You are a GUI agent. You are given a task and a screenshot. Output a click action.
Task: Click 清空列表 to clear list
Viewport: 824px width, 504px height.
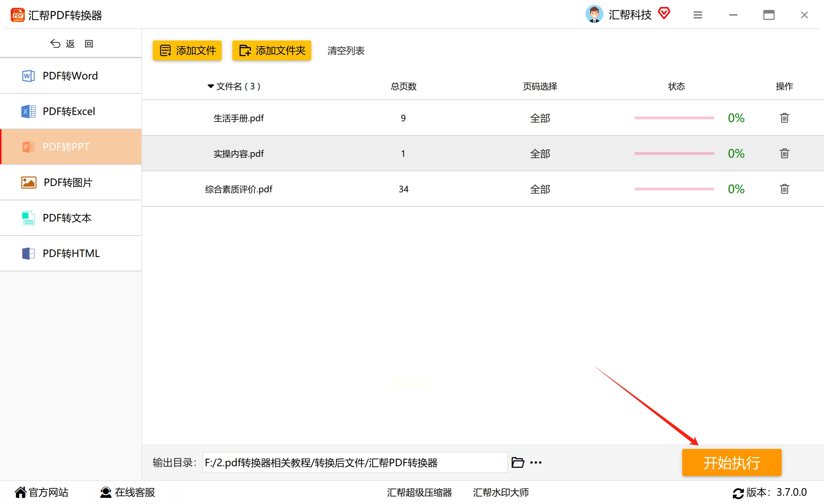[x=346, y=51]
